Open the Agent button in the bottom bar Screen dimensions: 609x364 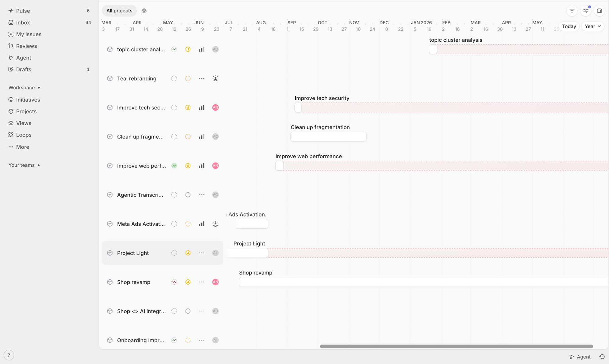[x=580, y=357]
